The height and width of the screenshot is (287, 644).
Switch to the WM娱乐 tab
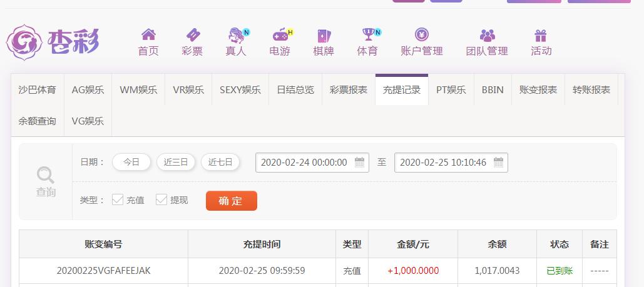pyautogui.click(x=138, y=89)
